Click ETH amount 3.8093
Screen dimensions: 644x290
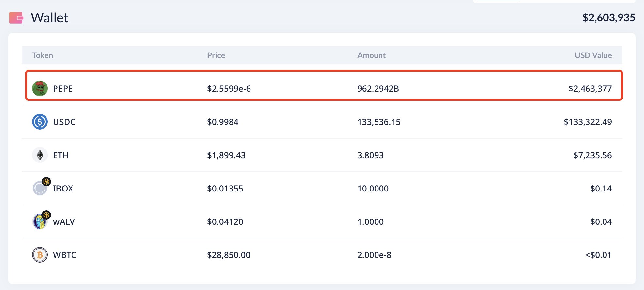pyautogui.click(x=370, y=155)
